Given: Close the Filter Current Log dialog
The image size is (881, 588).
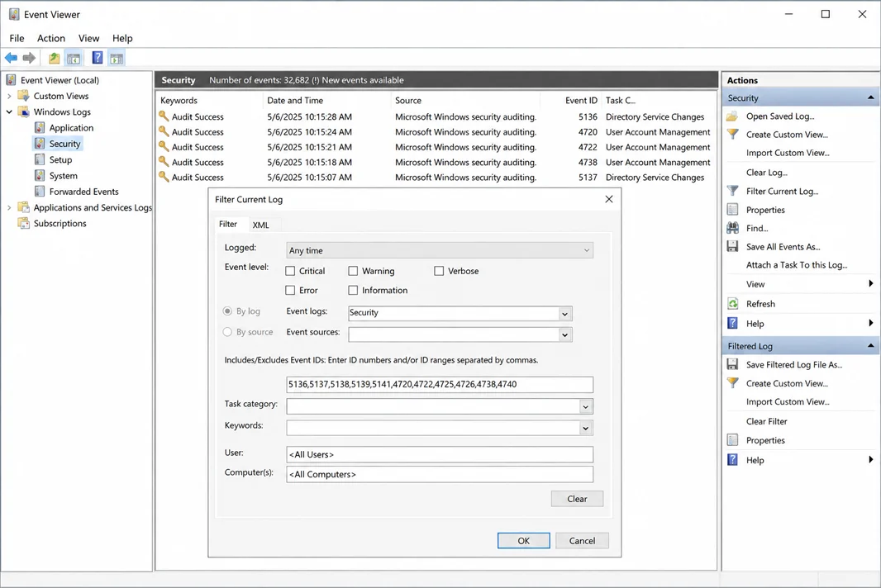Looking at the screenshot, I should click(609, 199).
